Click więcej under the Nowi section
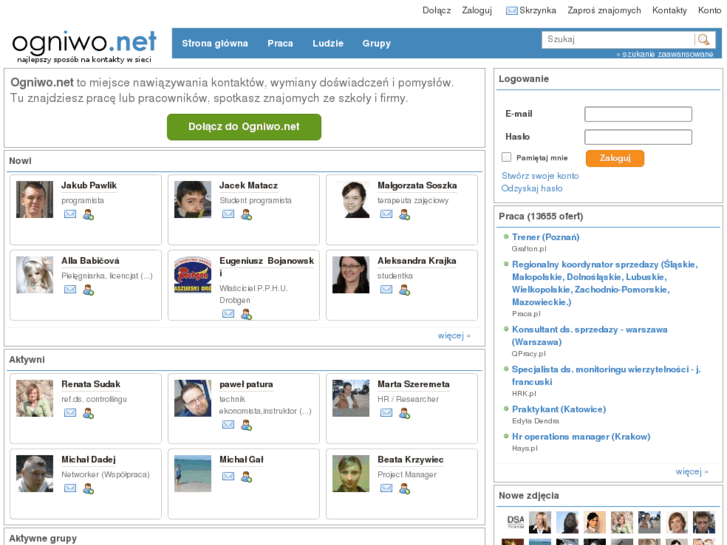This screenshot has height=545, width=727. coord(454,335)
